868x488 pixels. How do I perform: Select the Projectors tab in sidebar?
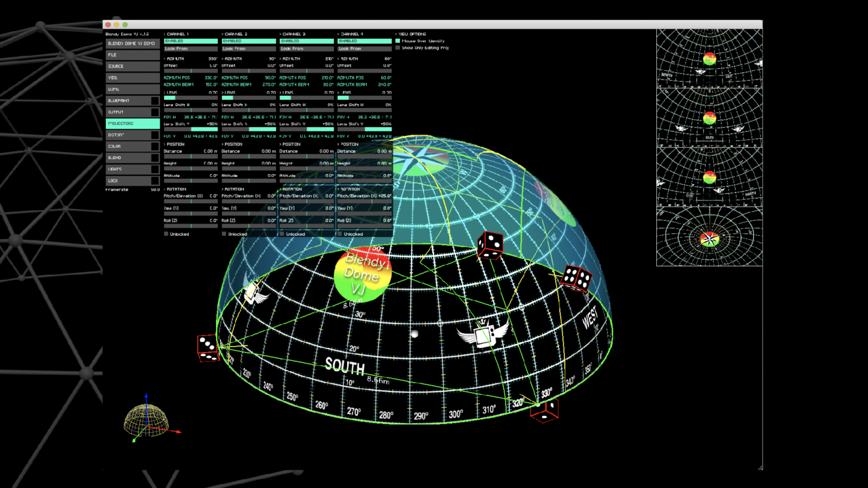[133, 124]
